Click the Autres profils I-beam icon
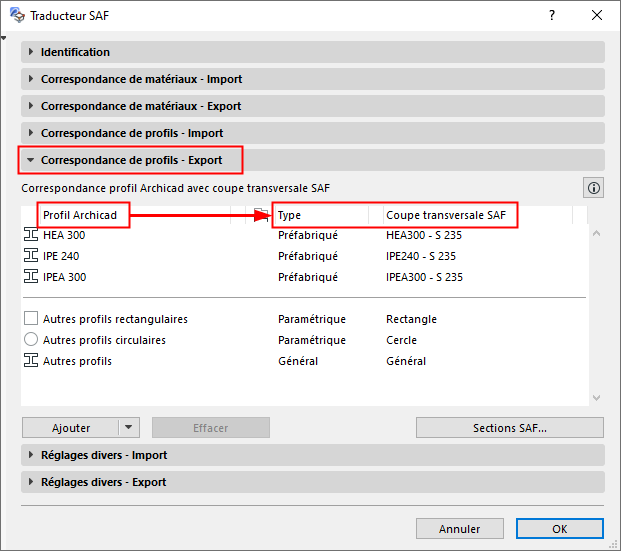Image resolution: width=621 pixels, height=551 pixels. tap(30, 361)
